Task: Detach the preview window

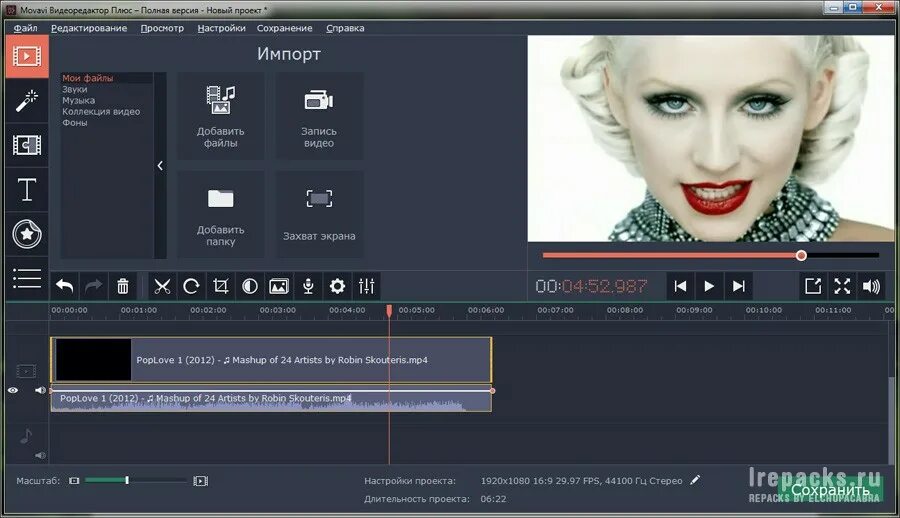Action: pos(813,286)
